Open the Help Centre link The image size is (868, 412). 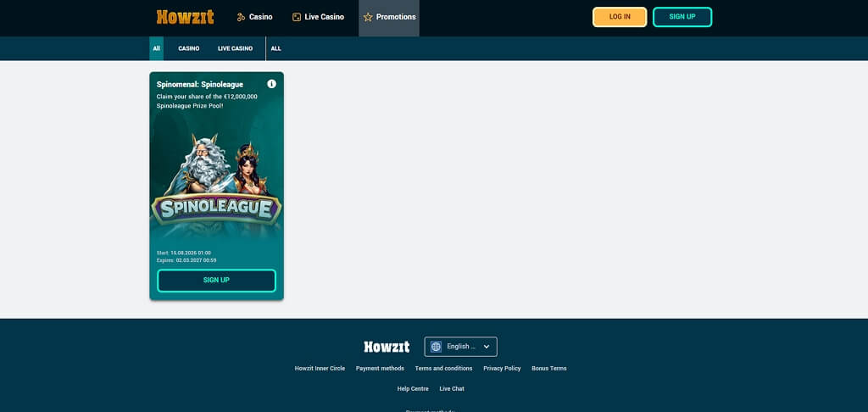(413, 389)
